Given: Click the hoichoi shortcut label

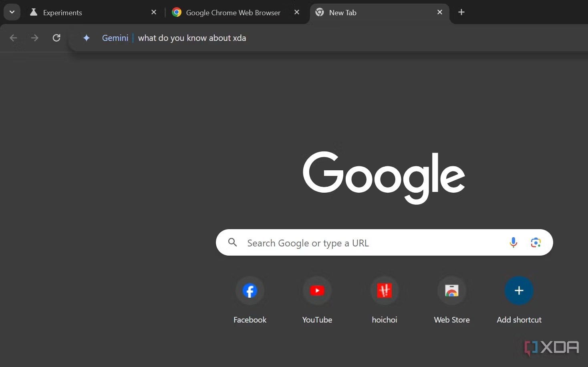Looking at the screenshot, I should 385,320.
